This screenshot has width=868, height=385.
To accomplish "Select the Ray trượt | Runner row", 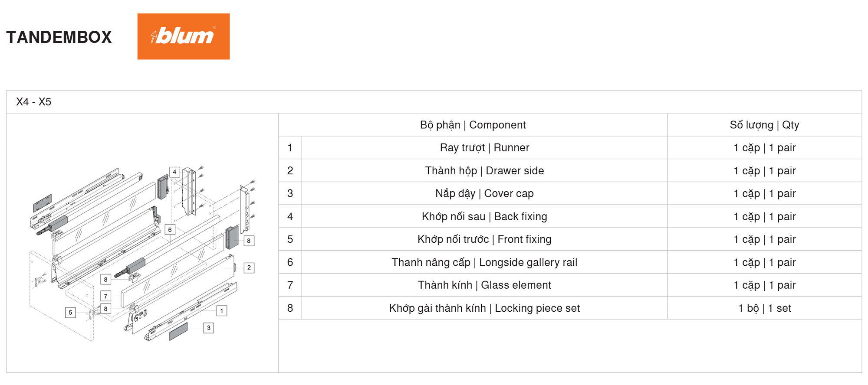I will pos(570,148).
